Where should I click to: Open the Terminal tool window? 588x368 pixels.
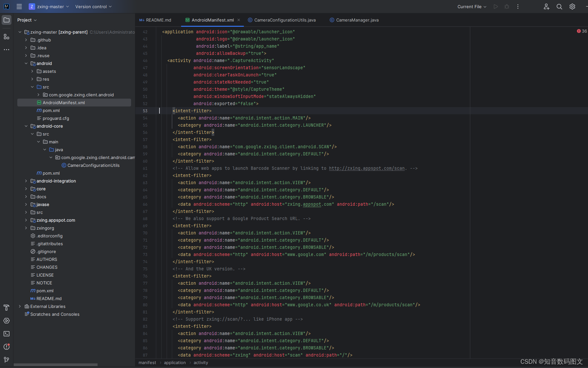pyautogui.click(x=7, y=334)
